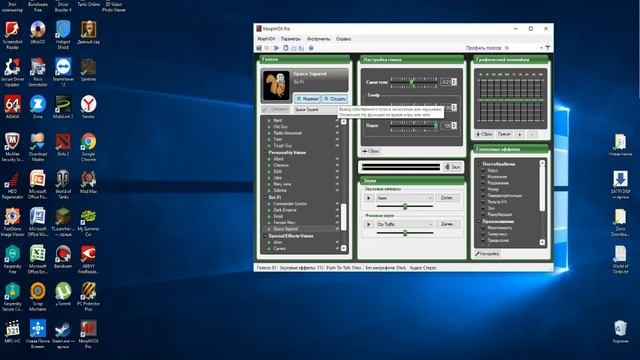The image size is (640, 360).
Task: Collapse the Sci-Fi voices group
Action: click(265, 197)
